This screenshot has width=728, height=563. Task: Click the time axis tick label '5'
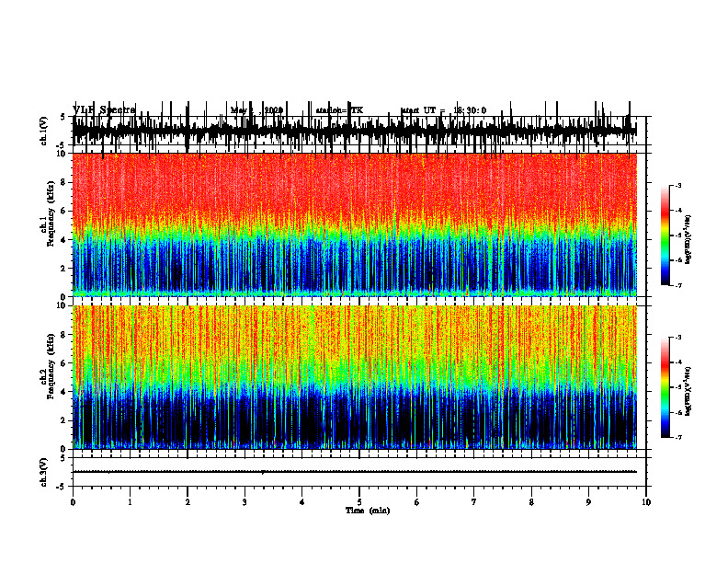359,502
